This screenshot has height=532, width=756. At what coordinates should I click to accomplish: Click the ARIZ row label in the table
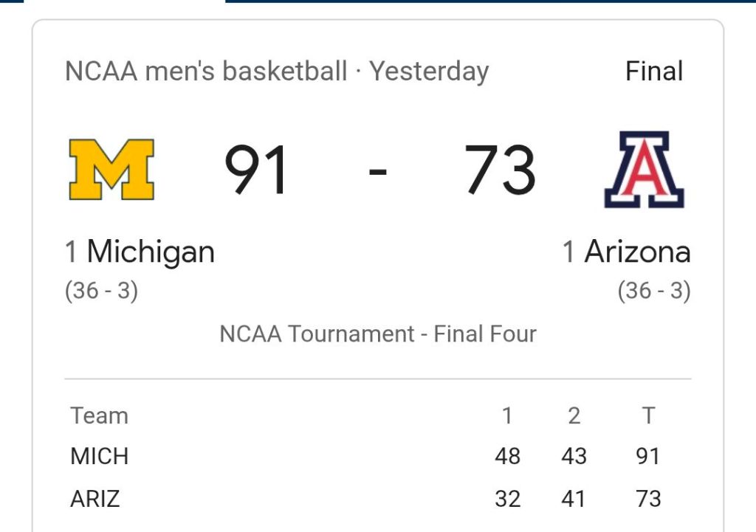[95, 499]
